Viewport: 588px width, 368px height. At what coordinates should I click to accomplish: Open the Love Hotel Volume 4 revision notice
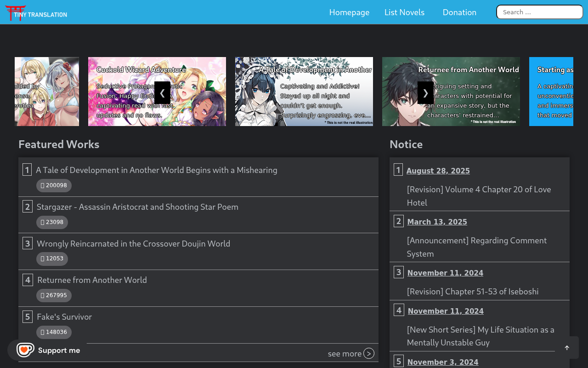[479, 196]
